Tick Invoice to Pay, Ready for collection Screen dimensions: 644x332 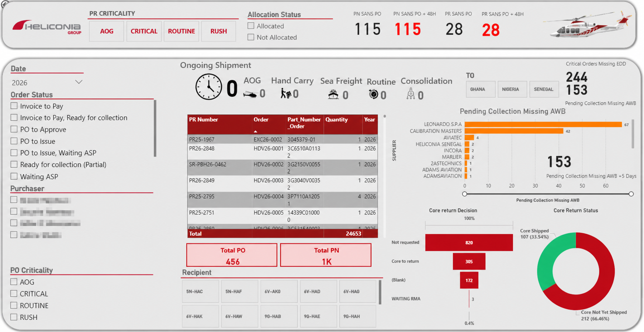(x=14, y=118)
